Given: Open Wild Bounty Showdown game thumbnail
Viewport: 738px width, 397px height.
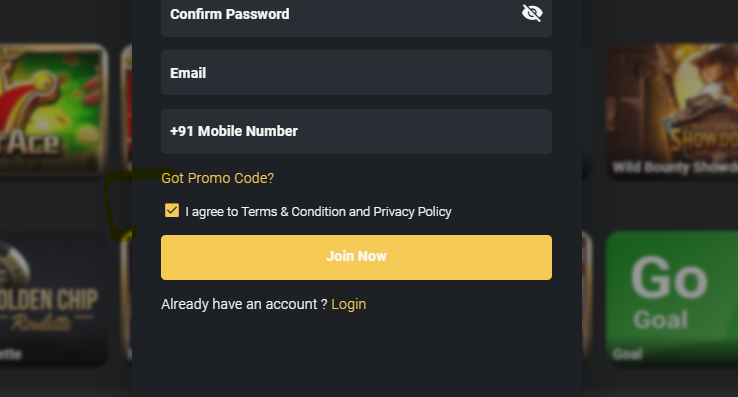Looking at the screenshot, I should 672,111.
